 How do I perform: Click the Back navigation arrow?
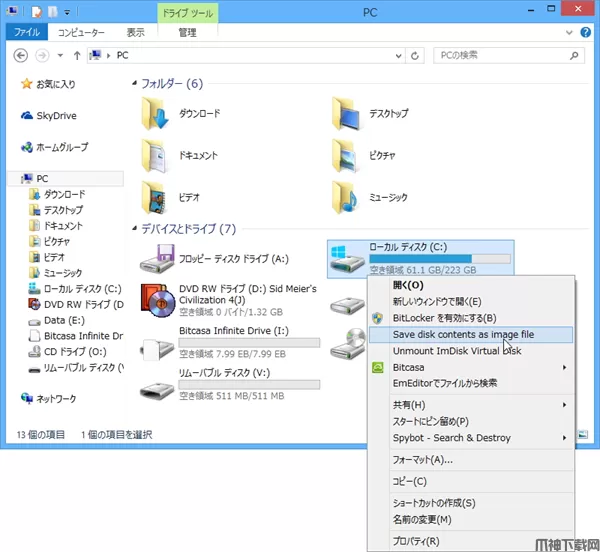(21, 55)
